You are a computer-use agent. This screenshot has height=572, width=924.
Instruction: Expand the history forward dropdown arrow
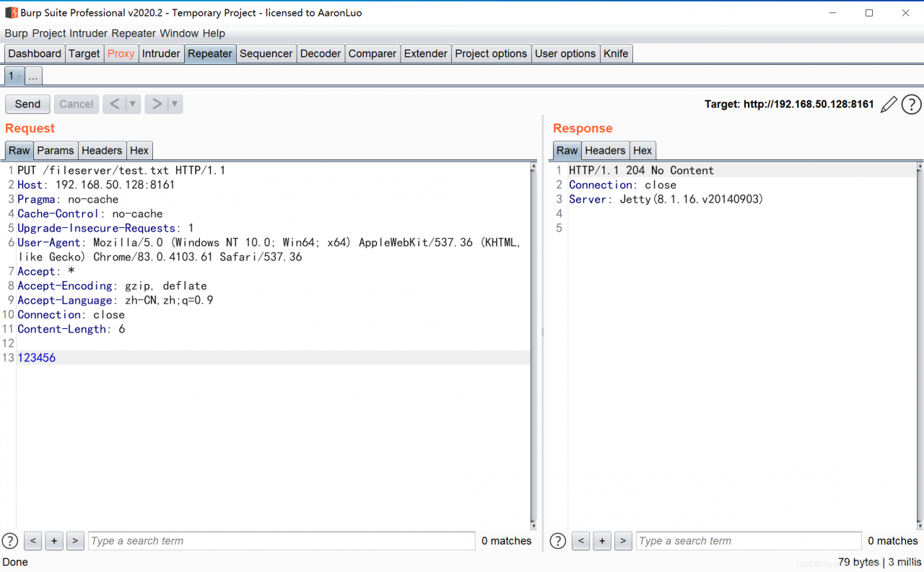click(x=174, y=104)
